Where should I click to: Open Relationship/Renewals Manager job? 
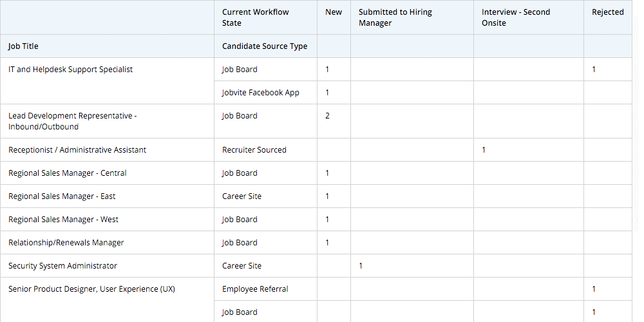[66, 243]
